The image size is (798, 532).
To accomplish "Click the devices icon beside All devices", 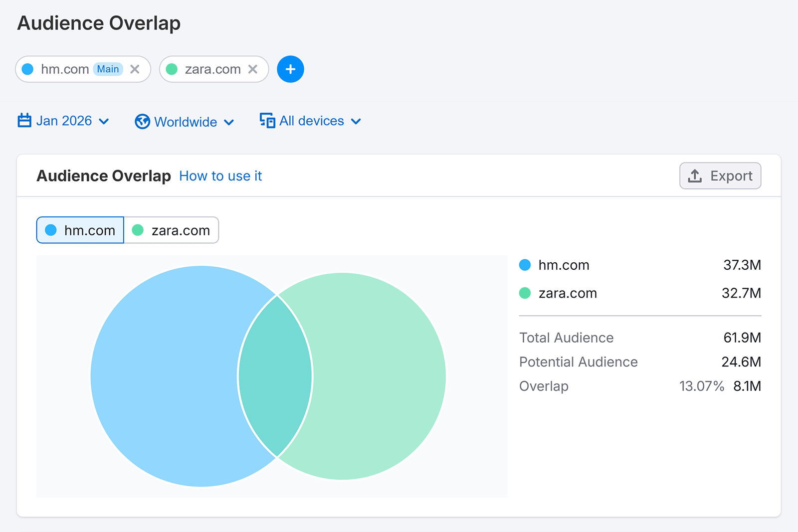I will click(267, 121).
